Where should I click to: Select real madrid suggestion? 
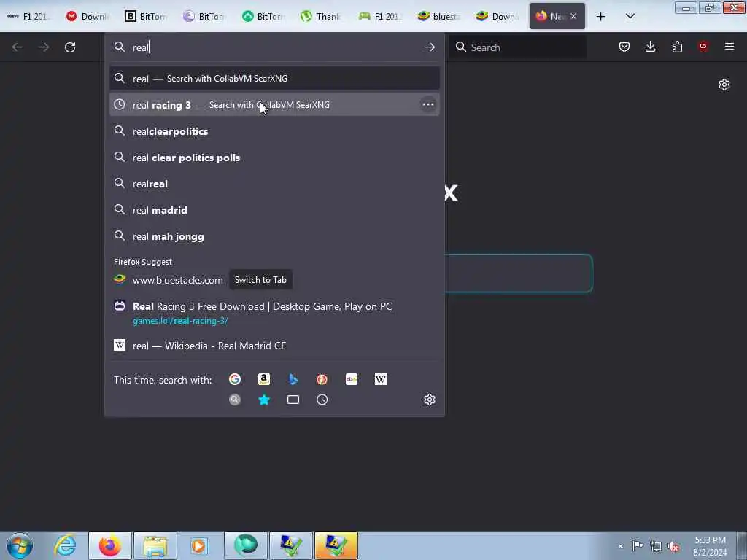tap(274, 210)
